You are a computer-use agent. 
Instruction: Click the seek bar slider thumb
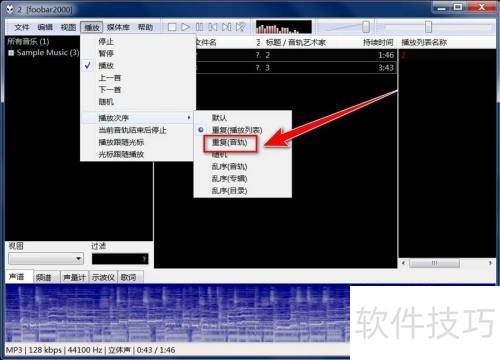pos(428,27)
